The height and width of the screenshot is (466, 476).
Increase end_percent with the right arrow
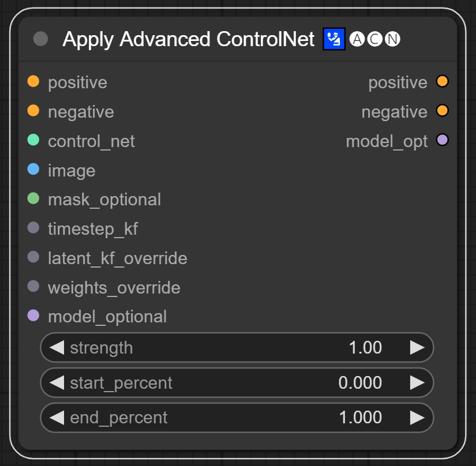(x=417, y=418)
